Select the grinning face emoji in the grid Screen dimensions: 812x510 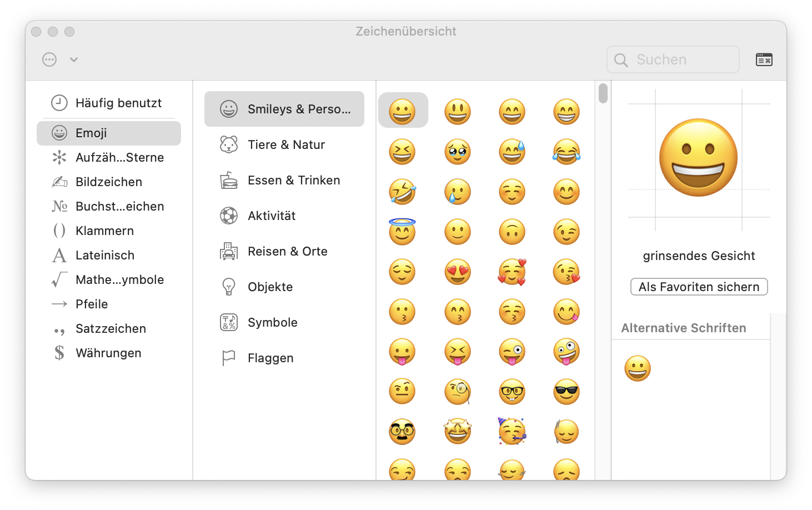coord(402,112)
